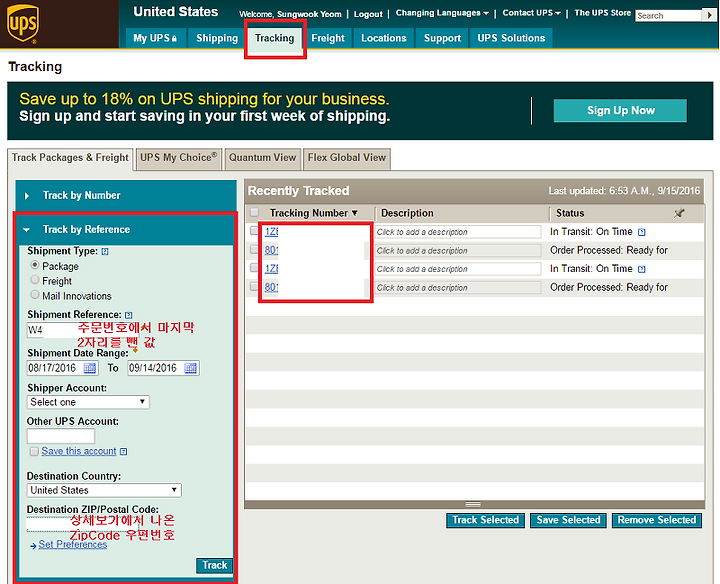Click the Logout link
This screenshot has height=584, width=720.
(368, 14)
